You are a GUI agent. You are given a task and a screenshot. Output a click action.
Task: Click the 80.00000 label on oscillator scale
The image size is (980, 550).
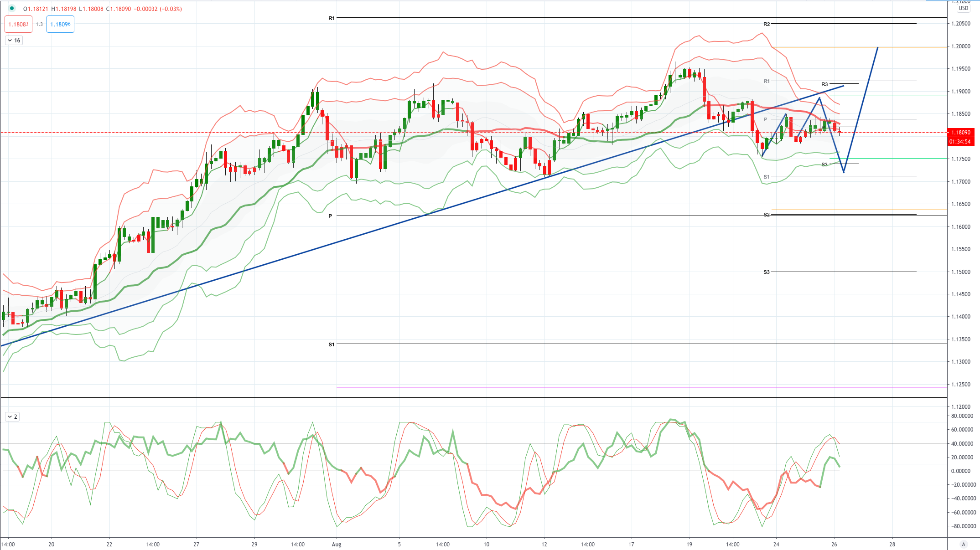[962, 416]
